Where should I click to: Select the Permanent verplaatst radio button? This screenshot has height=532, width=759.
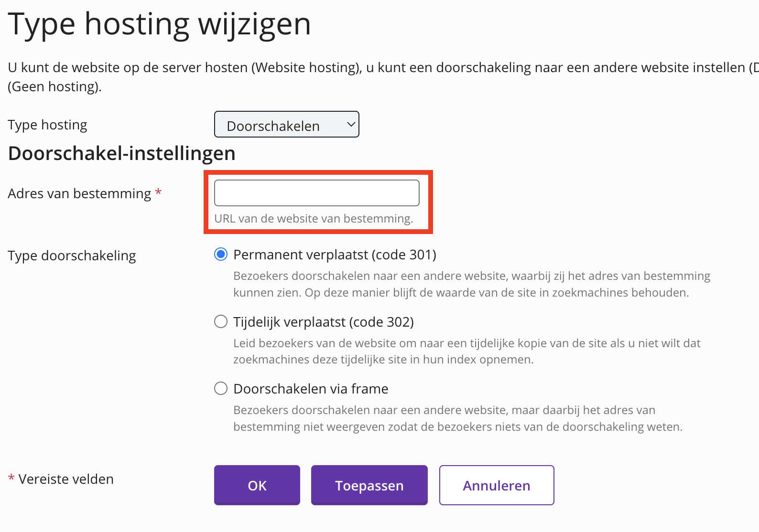pyautogui.click(x=221, y=255)
